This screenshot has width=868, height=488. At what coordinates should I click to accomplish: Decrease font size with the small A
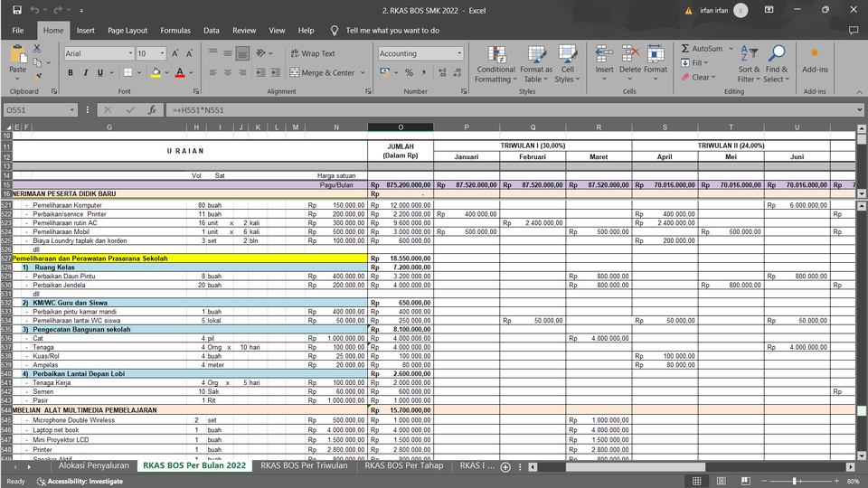[x=189, y=53]
